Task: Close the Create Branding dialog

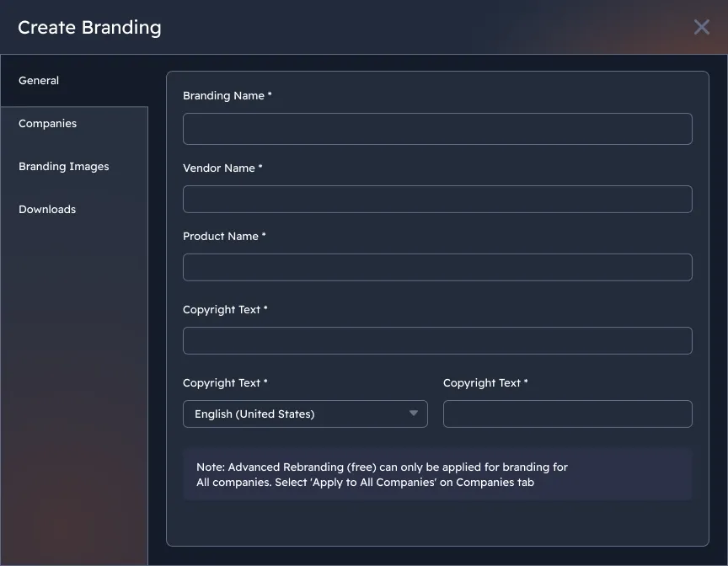Action: point(701,27)
